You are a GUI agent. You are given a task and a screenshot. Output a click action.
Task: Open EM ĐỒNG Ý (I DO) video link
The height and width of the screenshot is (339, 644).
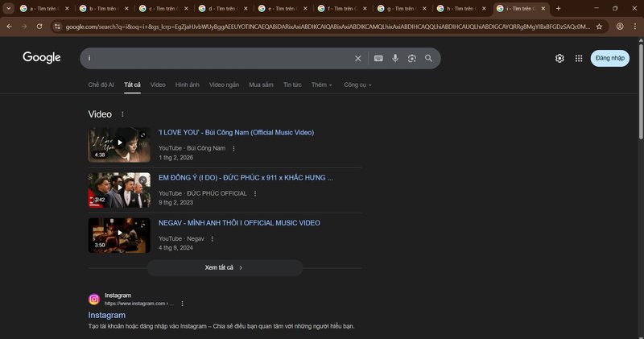pyautogui.click(x=246, y=177)
